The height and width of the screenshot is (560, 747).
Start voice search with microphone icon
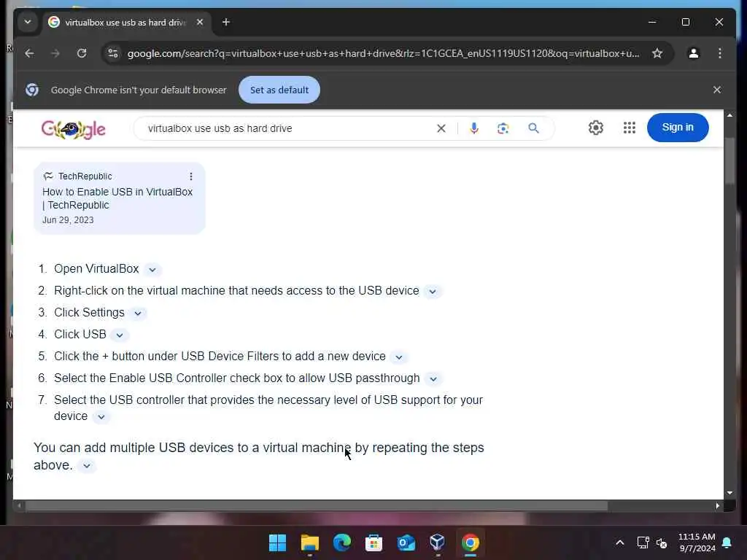click(474, 128)
